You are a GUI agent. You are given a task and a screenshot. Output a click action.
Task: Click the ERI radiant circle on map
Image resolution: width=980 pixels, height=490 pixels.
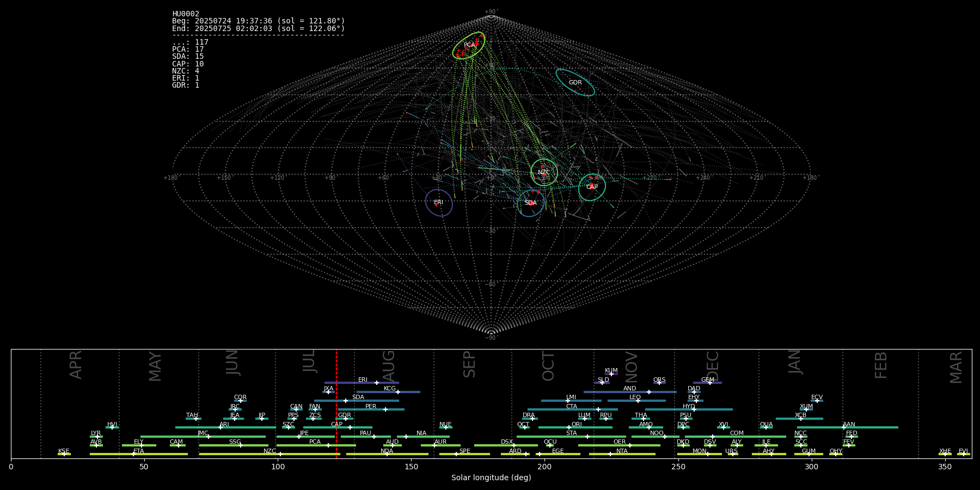[x=439, y=203]
